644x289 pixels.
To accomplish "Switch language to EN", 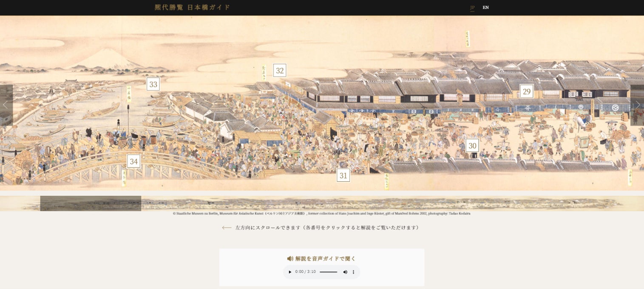I will (x=485, y=7).
